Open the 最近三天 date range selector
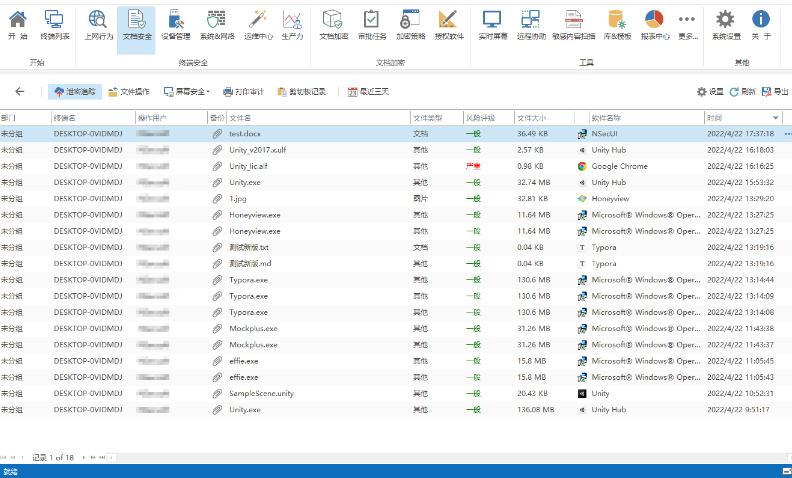Screen dimensions: 792x478 [x=368, y=92]
